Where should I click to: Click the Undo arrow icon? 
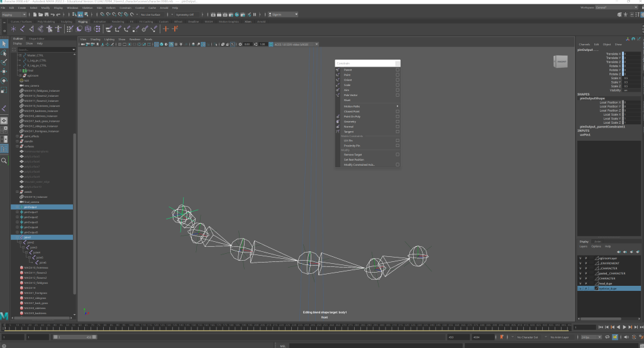click(x=53, y=14)
